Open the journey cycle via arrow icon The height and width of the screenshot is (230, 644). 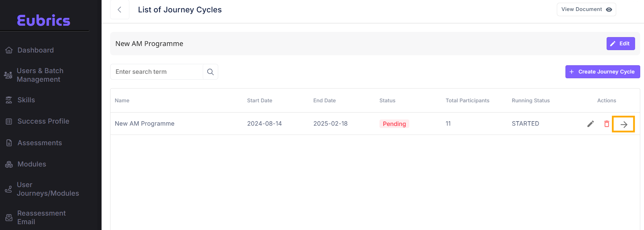pyautogui.click(x=623, y=124)
